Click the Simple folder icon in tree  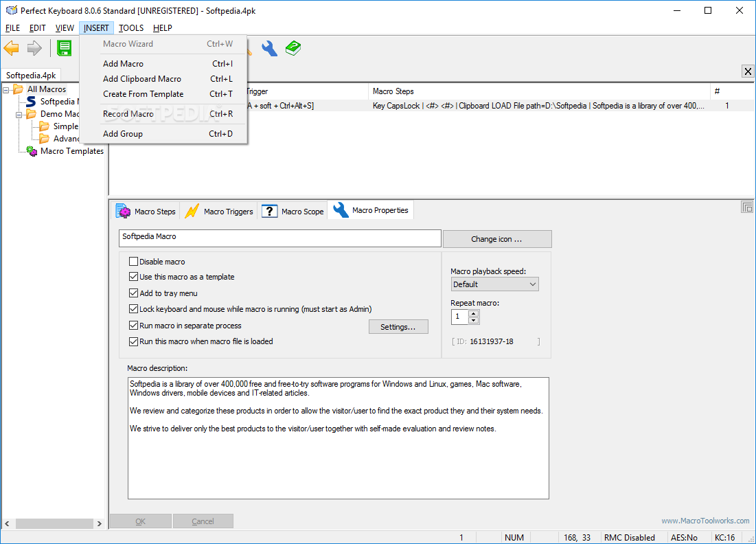coord(45,126)
